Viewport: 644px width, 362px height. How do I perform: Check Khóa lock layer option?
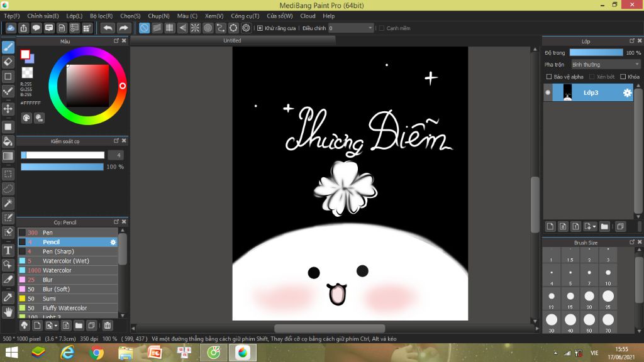click(x=623, y=77)
